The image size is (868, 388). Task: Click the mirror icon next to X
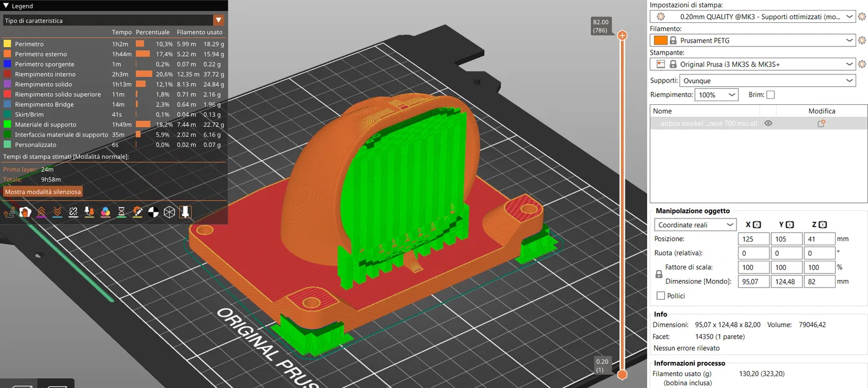pos(756,225)
